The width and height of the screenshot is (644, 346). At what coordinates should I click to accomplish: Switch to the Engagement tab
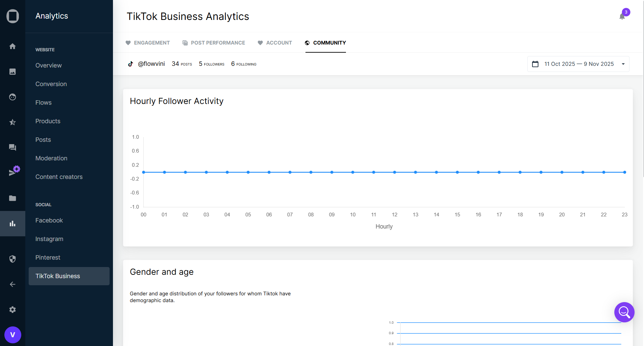148,43
